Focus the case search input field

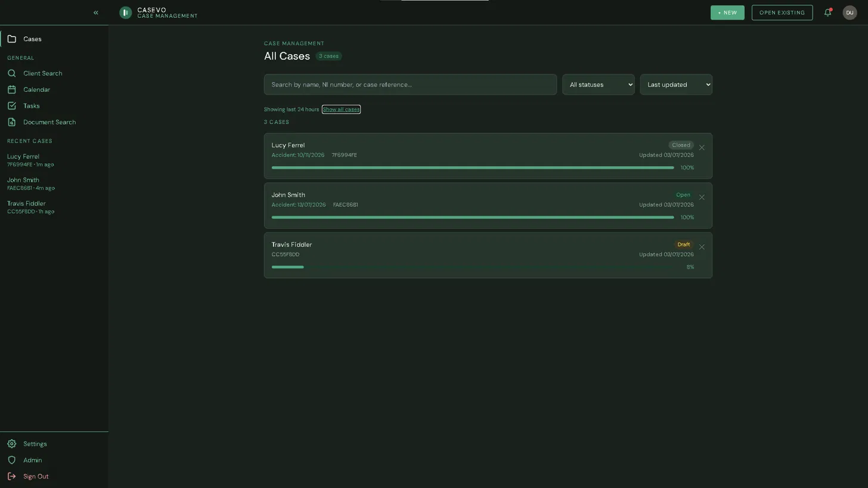(x=410, y=85)
